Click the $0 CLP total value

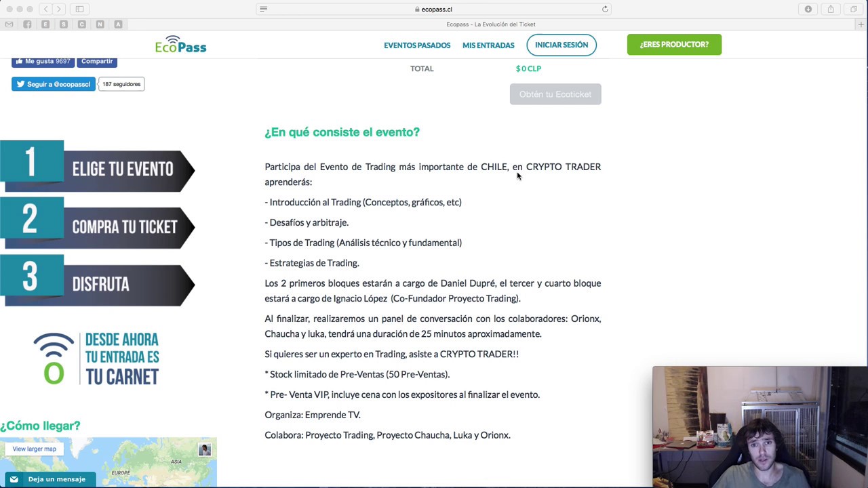coord(528,68)
